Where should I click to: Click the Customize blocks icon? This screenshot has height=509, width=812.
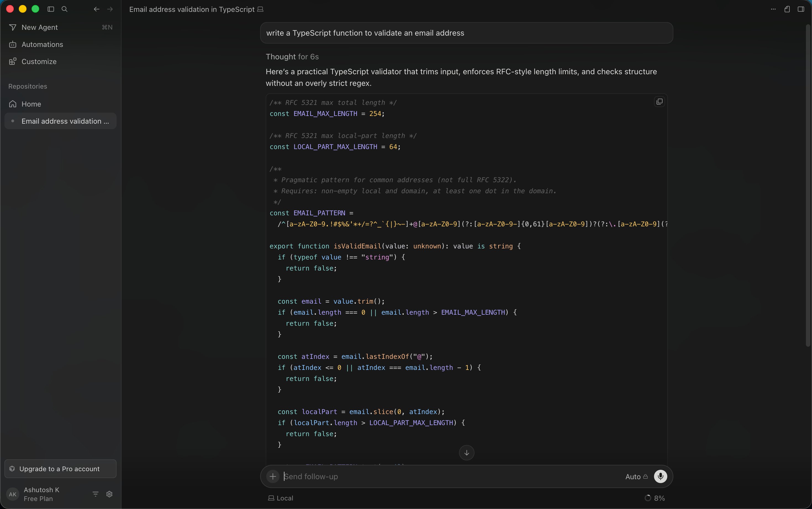coord(13,62)
